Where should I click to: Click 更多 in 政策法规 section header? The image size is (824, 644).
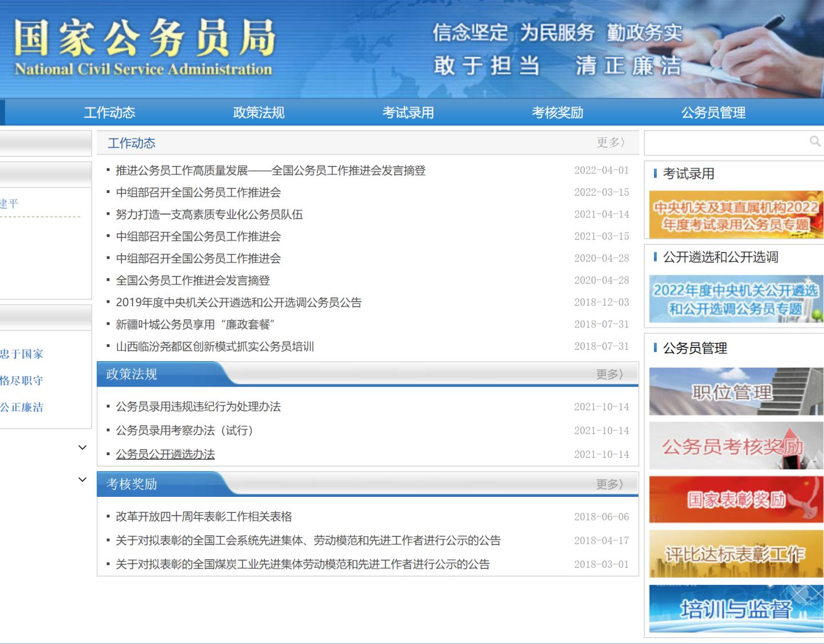pos(610,374)
